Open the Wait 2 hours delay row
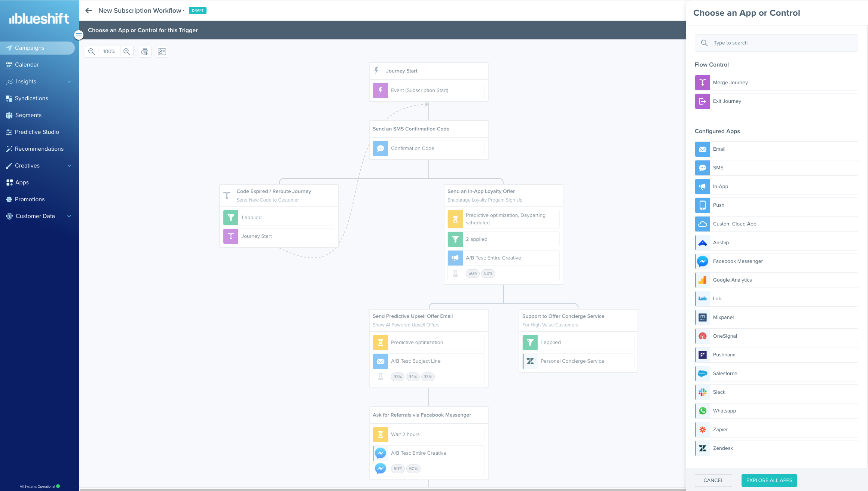 tap(429, 435)
